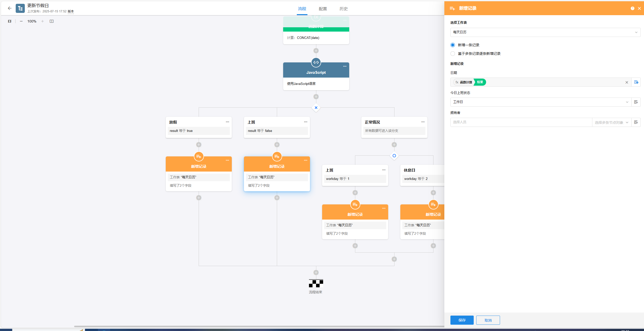
Task: Open the 今日上班状态 dropdown showing 工作日
Action: coord(541,102)
